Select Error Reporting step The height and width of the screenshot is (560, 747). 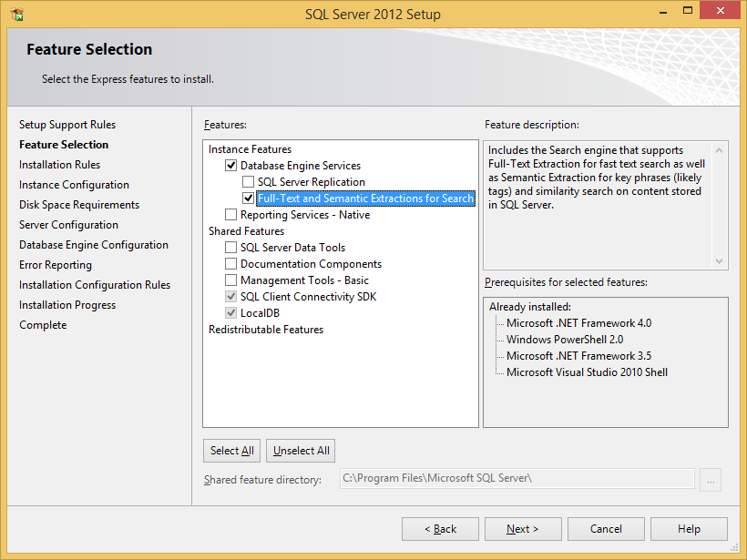pos(56,265)
